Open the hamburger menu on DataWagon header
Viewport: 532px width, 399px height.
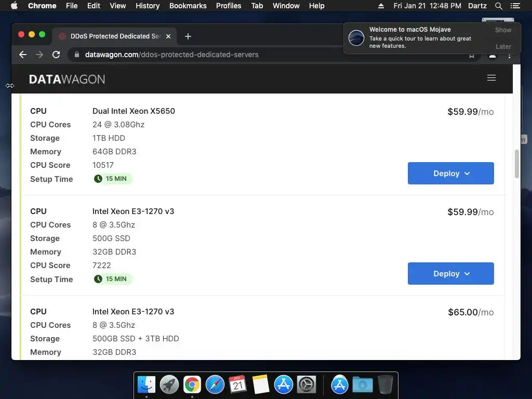(491, 78)
